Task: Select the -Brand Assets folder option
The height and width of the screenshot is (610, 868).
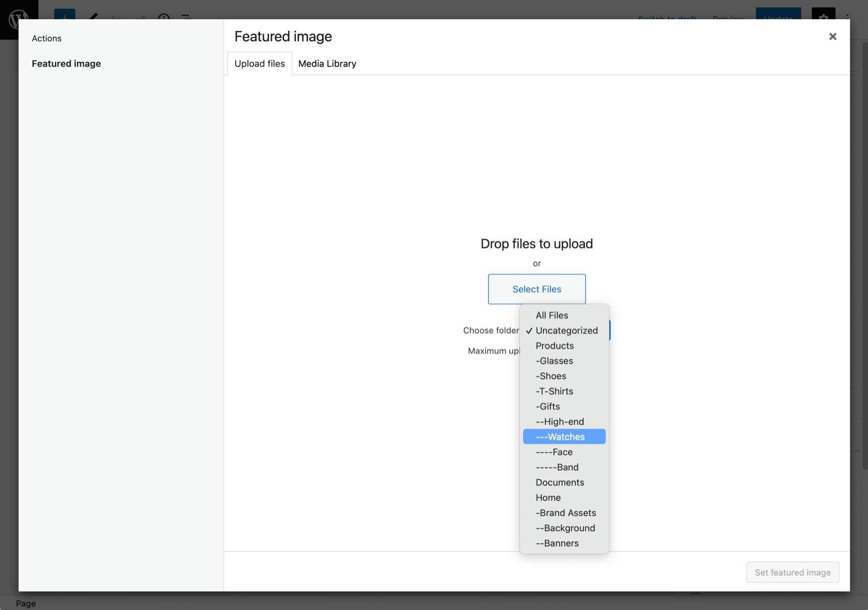Action: (x=564, y=513)
